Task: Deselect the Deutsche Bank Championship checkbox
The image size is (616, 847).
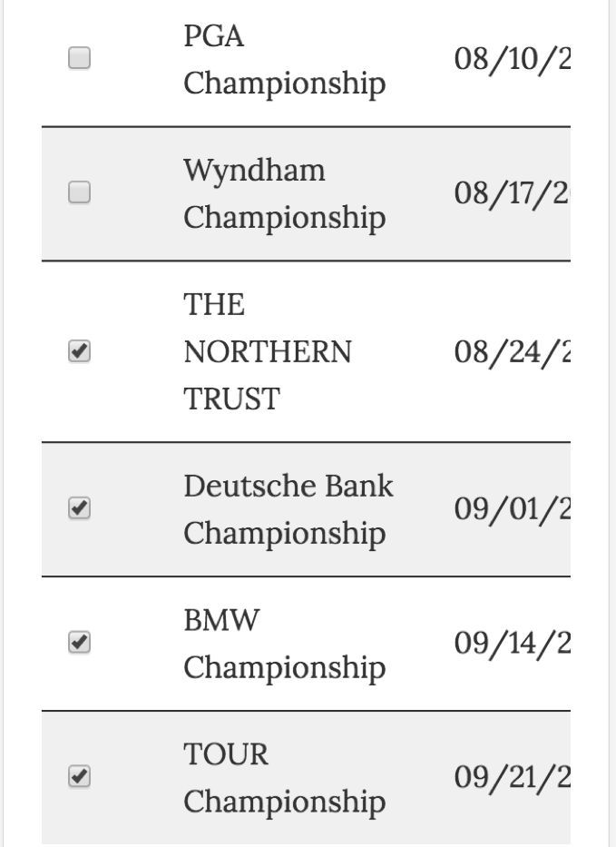Action: click(x=80, y=509)
